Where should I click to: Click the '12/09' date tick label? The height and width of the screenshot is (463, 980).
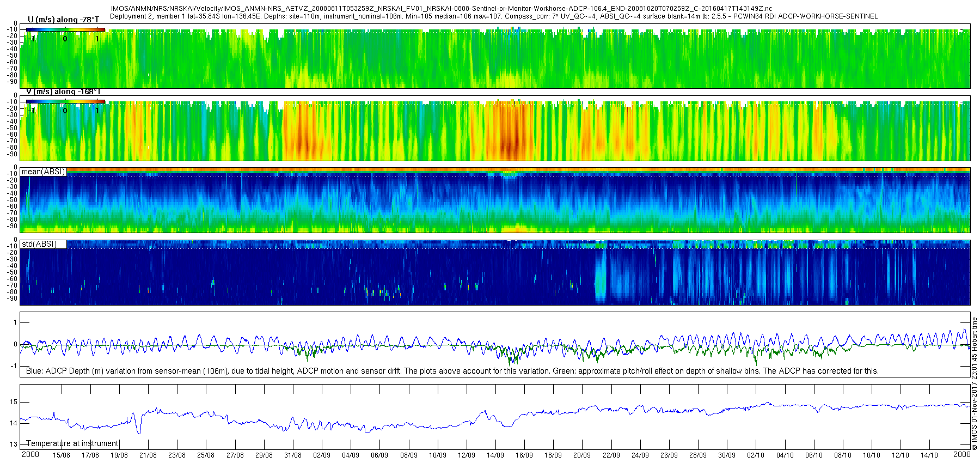pyautogui.click(x=467, y=455)
